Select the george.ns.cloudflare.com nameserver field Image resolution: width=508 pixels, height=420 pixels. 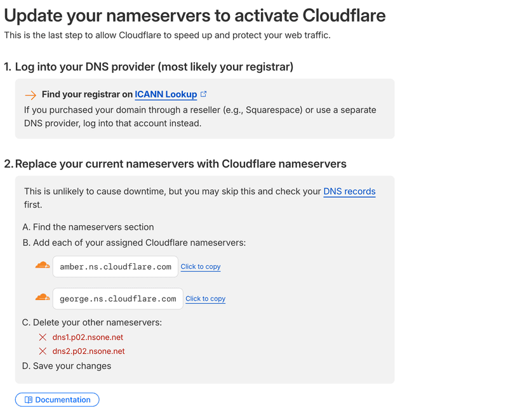[118, 299]
